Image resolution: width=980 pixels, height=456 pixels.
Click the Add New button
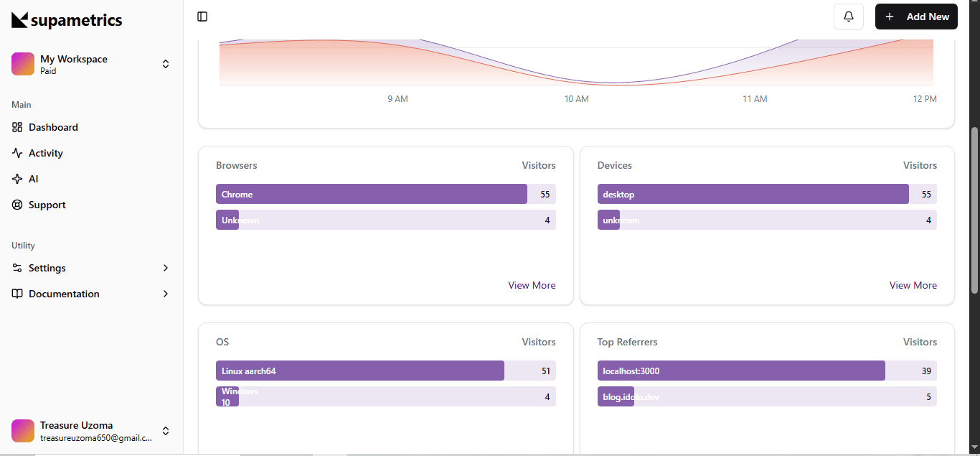coord(916,16)
